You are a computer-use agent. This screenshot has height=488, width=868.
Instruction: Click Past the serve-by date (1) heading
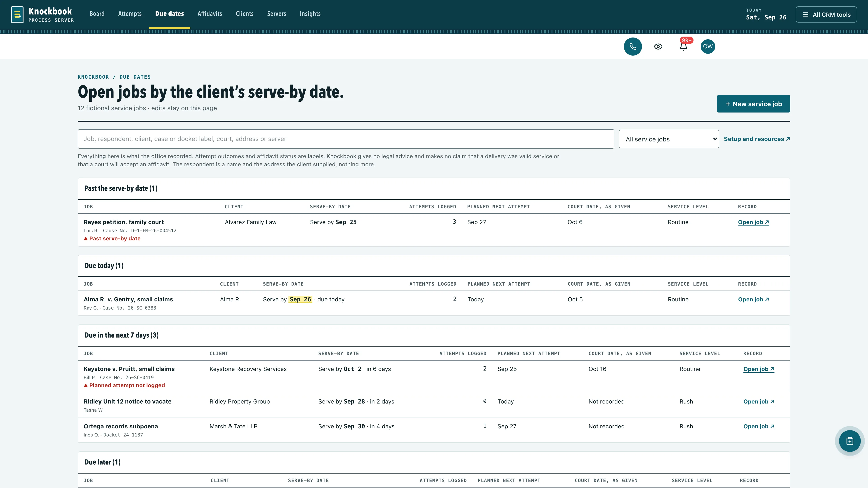click(121, 188)
